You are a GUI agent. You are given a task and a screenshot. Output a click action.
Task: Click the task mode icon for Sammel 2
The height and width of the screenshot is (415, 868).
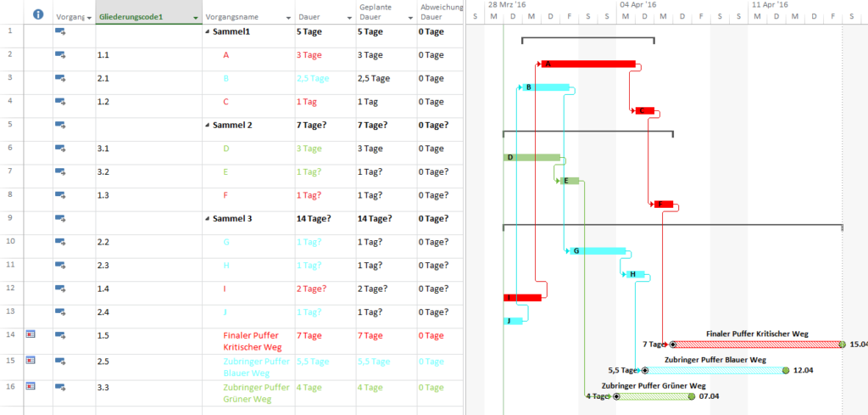(x=60, y=126)
